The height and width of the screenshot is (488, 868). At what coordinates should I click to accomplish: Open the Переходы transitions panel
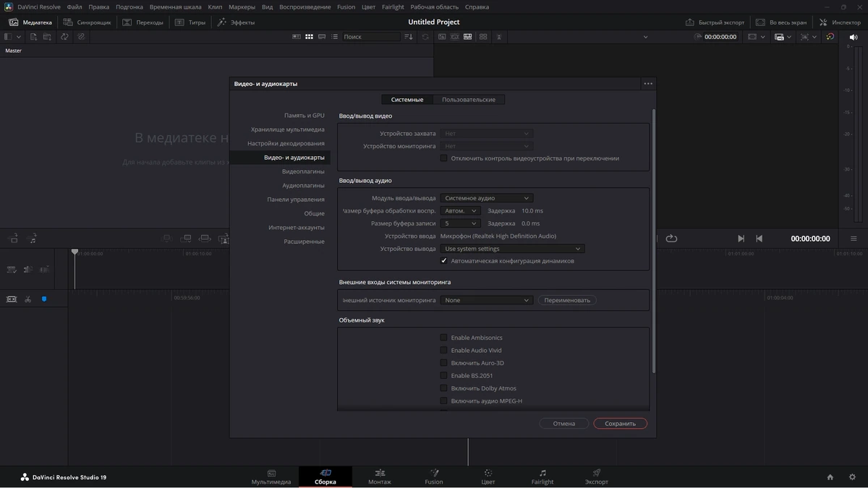point(143,22)
